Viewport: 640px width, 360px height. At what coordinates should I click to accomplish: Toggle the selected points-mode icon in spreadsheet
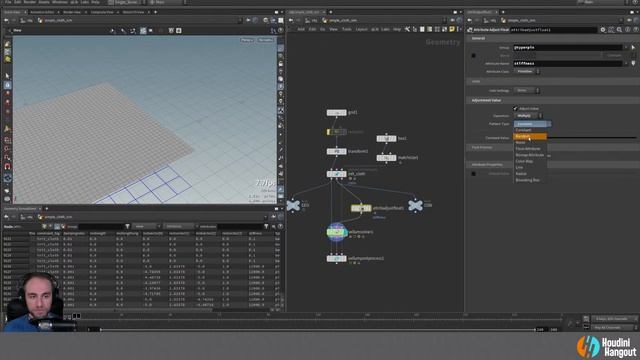coord(57,227)
